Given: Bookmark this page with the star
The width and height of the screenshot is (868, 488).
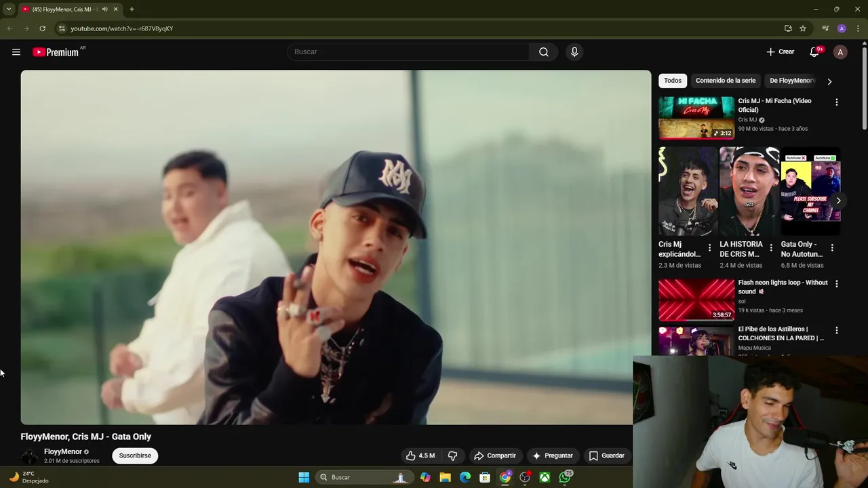Looking at the screenshot, I should click(803, 28).
